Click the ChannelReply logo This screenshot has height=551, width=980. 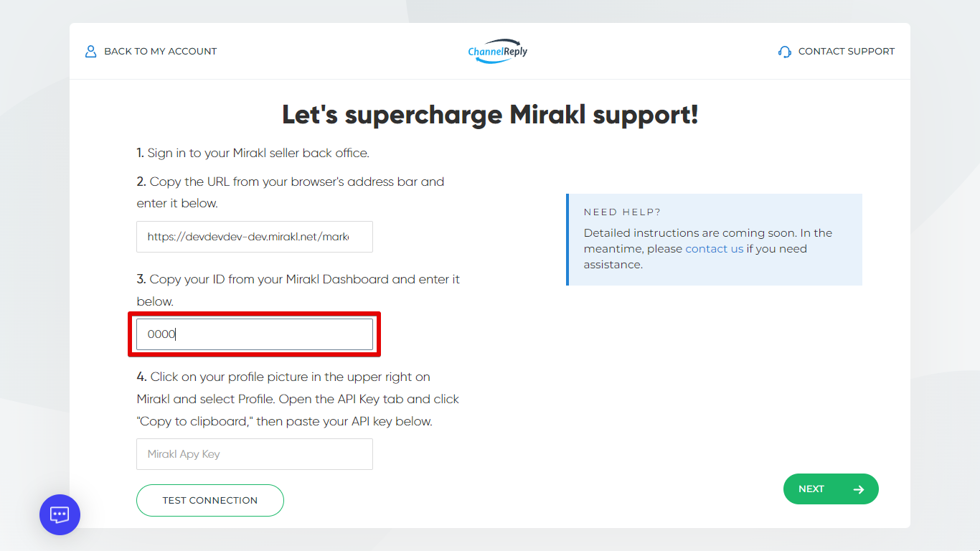click(497, 51)
